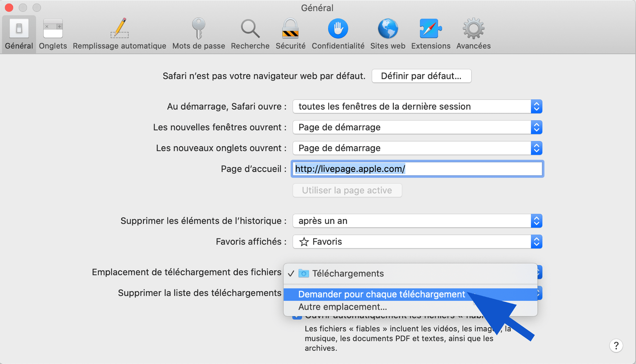Click the disabled Utiliser la page active button
Screen dimensions: 636x364
point(347,190)
